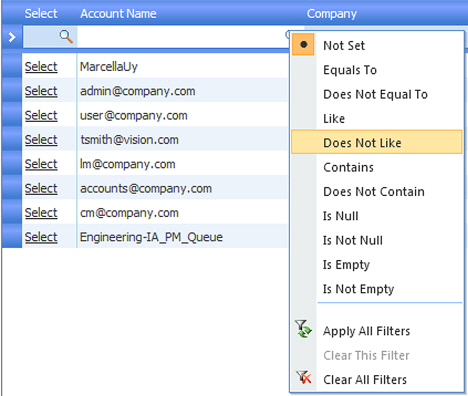The width and height of the screenshot is (468, 396).
Task: Sort by the Company column header
Action: pyautogui.click(x=332, y=14)
